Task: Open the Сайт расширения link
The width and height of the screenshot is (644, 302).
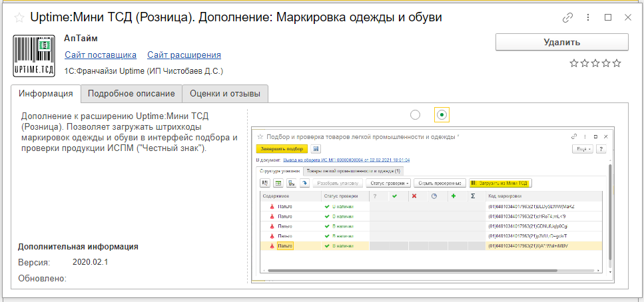Action: (184, 55)
